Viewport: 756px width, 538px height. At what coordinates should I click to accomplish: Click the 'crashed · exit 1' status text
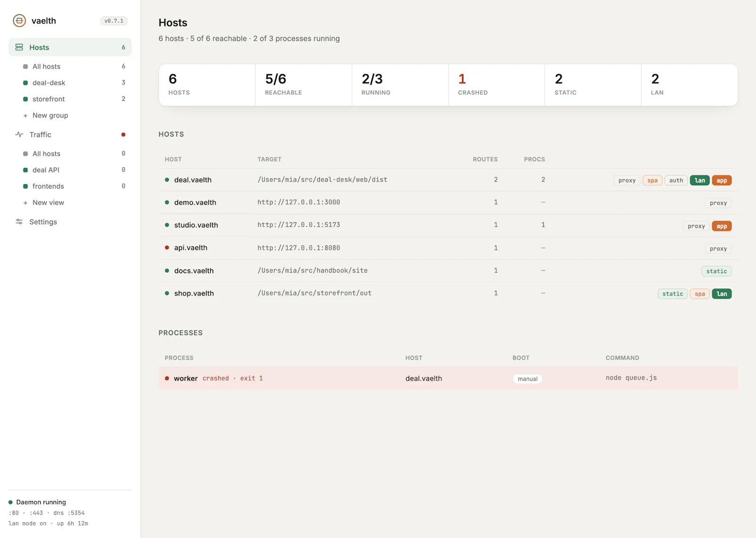[x=232, y=379]
